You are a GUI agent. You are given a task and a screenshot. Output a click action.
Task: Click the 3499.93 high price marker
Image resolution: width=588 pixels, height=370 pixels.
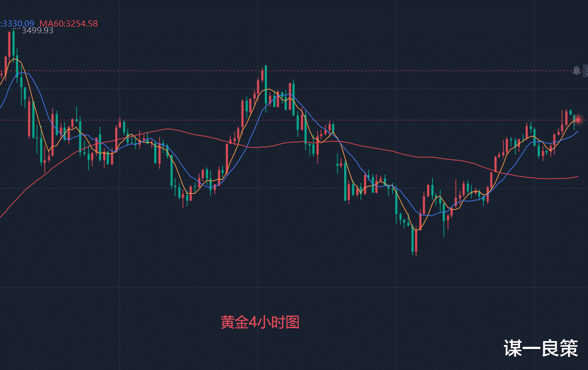tap(37, 31)
